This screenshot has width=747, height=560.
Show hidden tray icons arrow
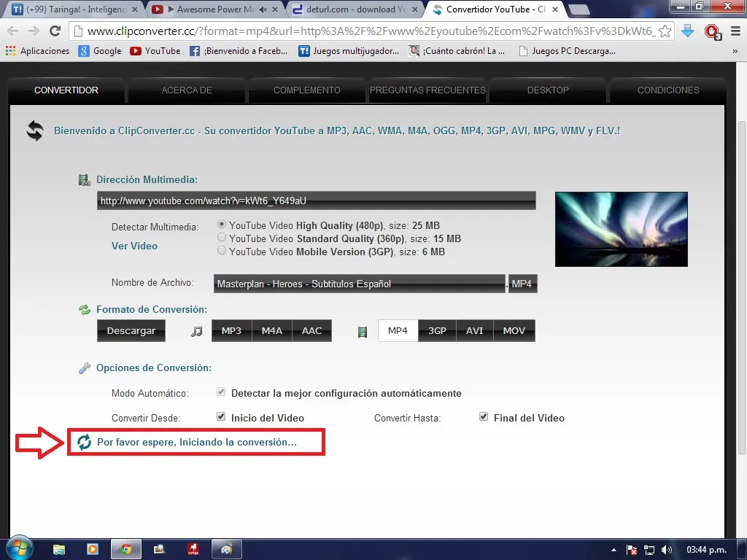614,550
